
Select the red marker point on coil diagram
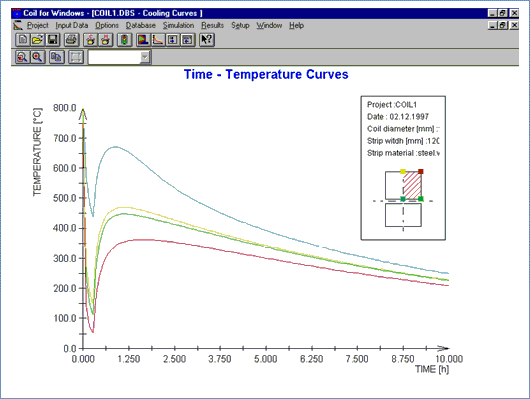(x=420, y=171)
